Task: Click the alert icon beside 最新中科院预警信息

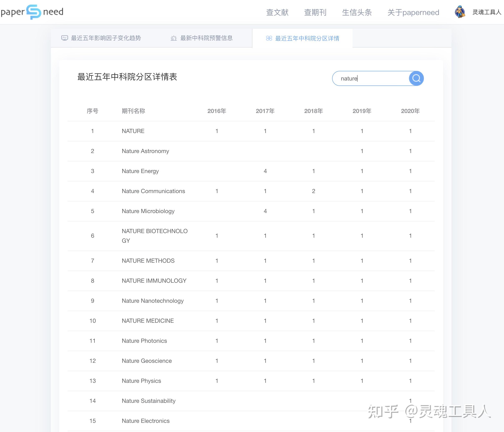Action: click(x=173, y=38)
